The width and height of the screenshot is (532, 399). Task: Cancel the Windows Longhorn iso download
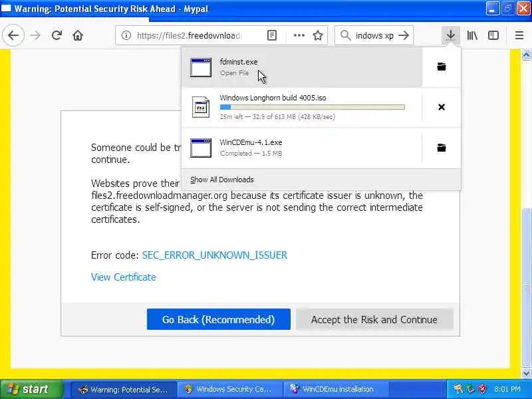(x=442, y=107)
